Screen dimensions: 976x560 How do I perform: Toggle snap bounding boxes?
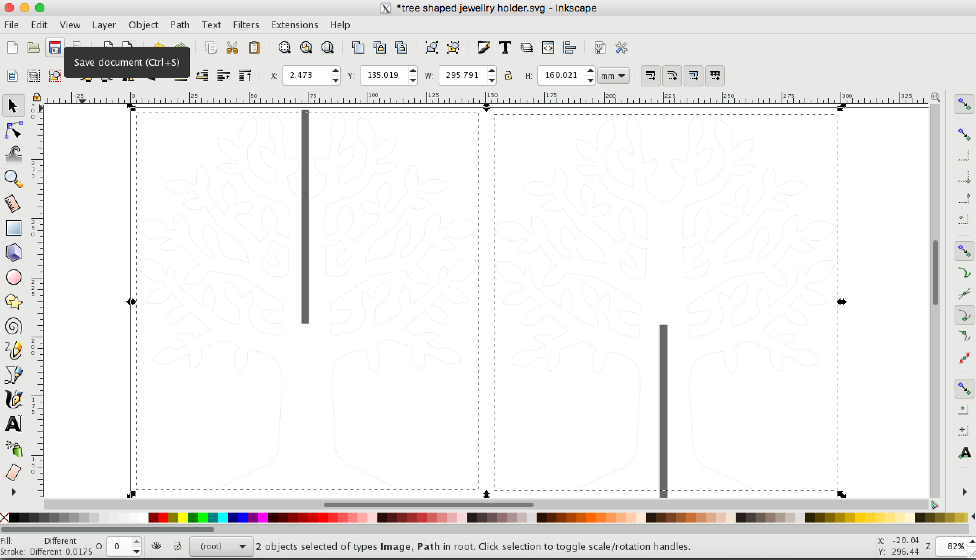[964, 135]
